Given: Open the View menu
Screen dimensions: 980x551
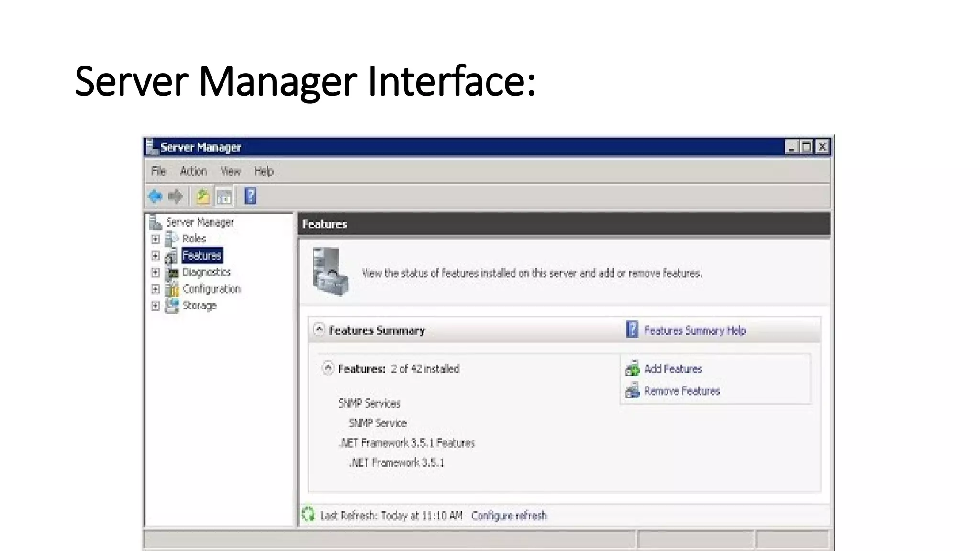Looking at the screenshot, I should (x=230, y=171).
